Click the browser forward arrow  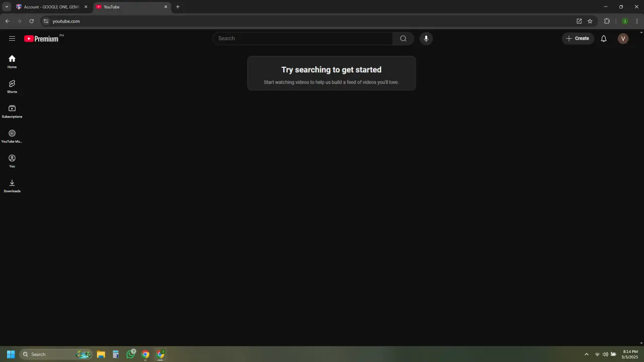[19, 21]
